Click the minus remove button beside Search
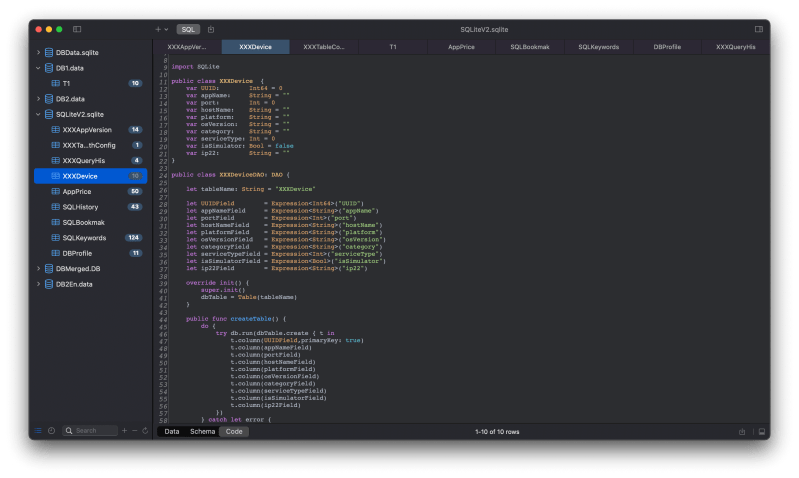This screenshot has height=478, width=799. click(135, 431)
